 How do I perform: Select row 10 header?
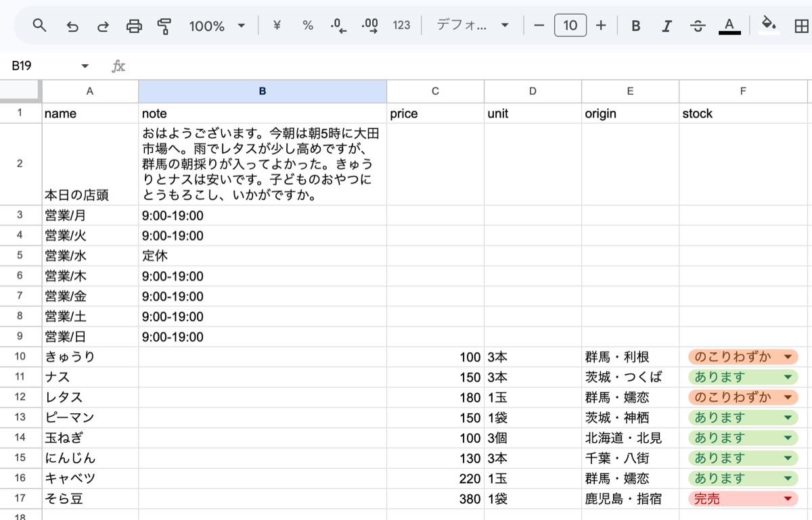[20, 357]
